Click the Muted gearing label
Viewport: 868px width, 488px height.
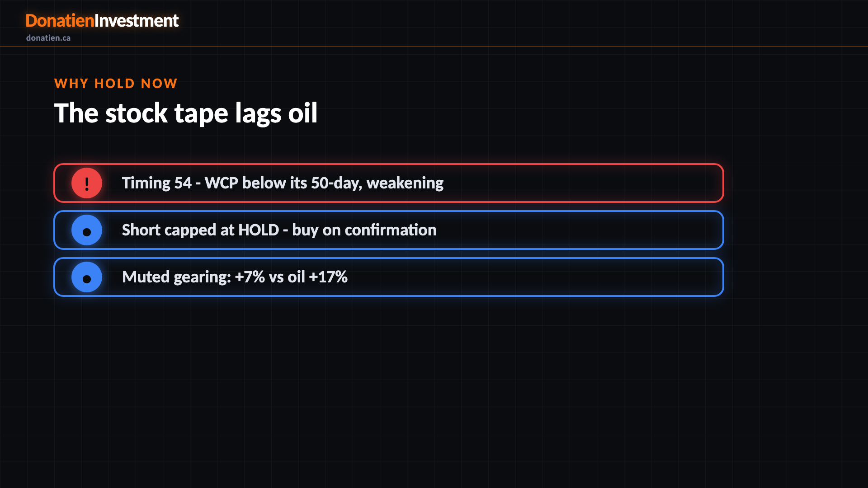[177, 277]
